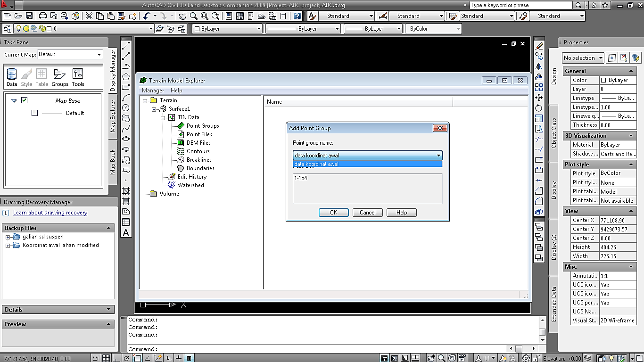Click the info icon beside Learn about drawing recovery
Viewport: 644px width, 362px height.
coord(6,213)
